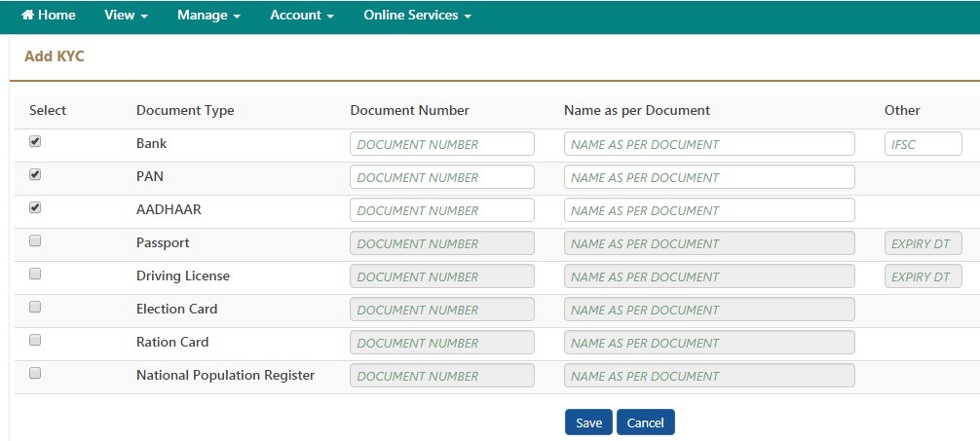Image resolution: width=980 pixels, height=441 pixels.
Task: Click Election Card document number field
Action: coord(442,310)
